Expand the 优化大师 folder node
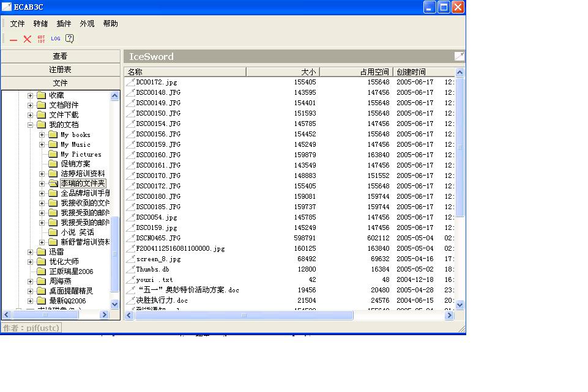 [x=31, y=262]
